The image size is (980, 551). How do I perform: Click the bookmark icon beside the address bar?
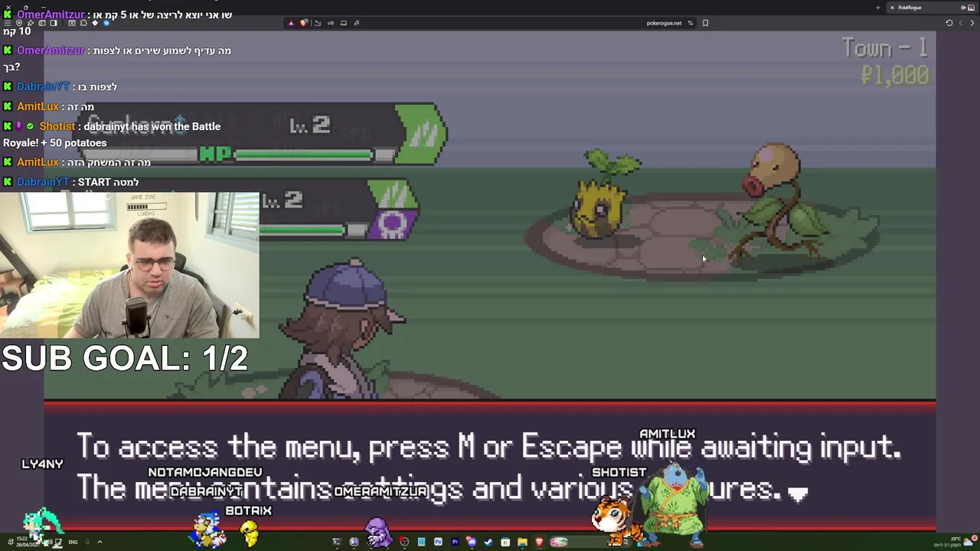pyautogui.click(x=705, y=23)
